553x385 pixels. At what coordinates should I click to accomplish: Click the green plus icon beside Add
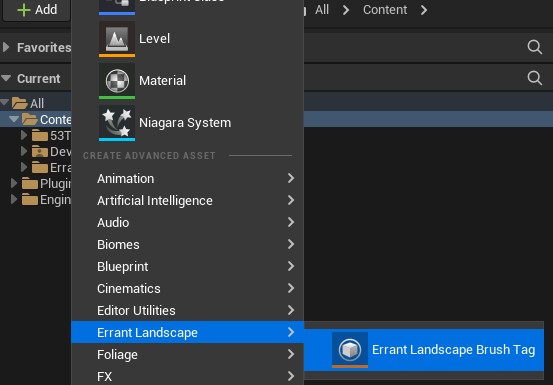pyautogui.click(x=24, y=10)
